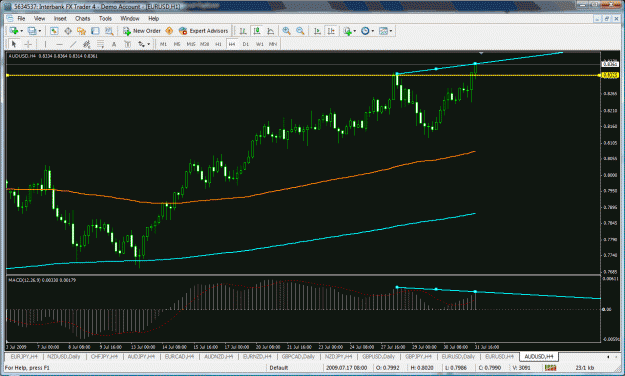Select the crosshair tool
The image size is (625, 376).
pyautogui.click(x=28, y=44)
